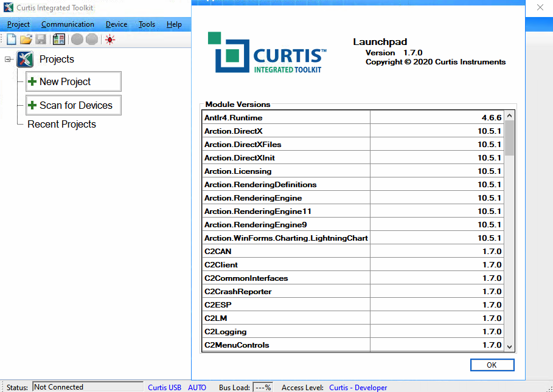Image resolution: width=553 pixels, height=392 pixels.
Task: Collapse the Projects tree node
Action: point(8,59)
